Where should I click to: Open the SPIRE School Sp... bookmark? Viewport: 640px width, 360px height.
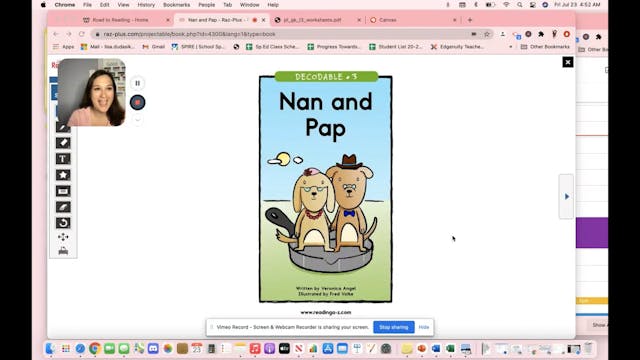[198, 47]
